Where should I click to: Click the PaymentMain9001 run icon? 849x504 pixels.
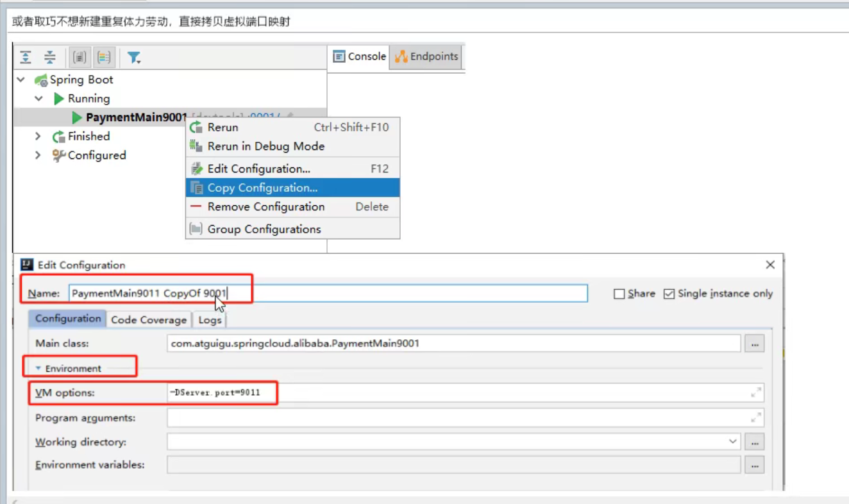click(78, 117)
